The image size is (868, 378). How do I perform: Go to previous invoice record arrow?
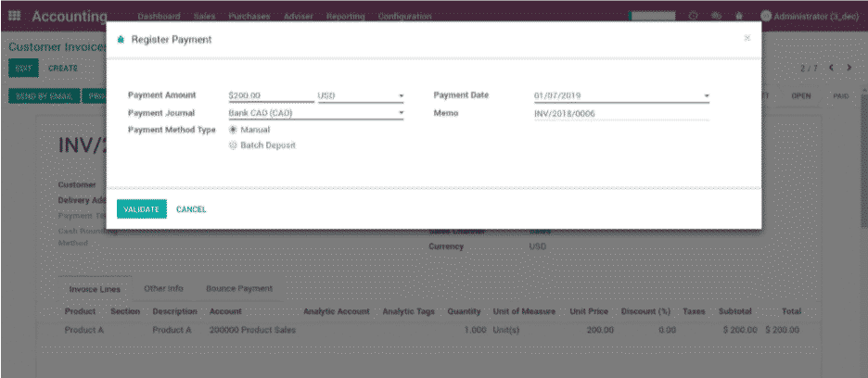click(832, 68)
